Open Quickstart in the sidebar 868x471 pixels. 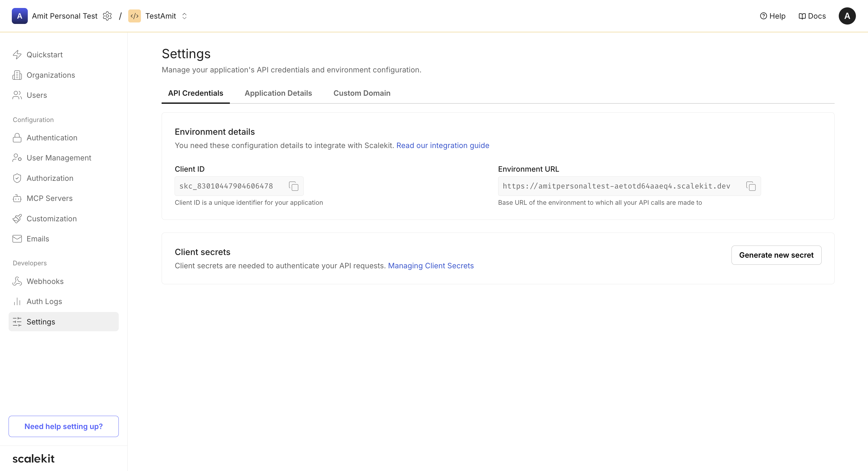[63, 55]
